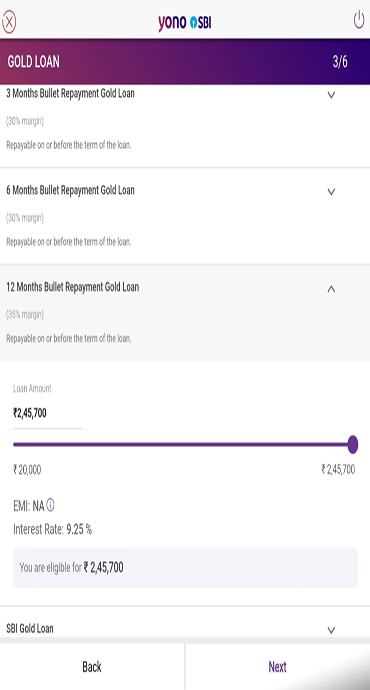Viewport: 370px width, 690px height.
Task: Tap the eligibility amount message box
Action: (x=185, y=568)
